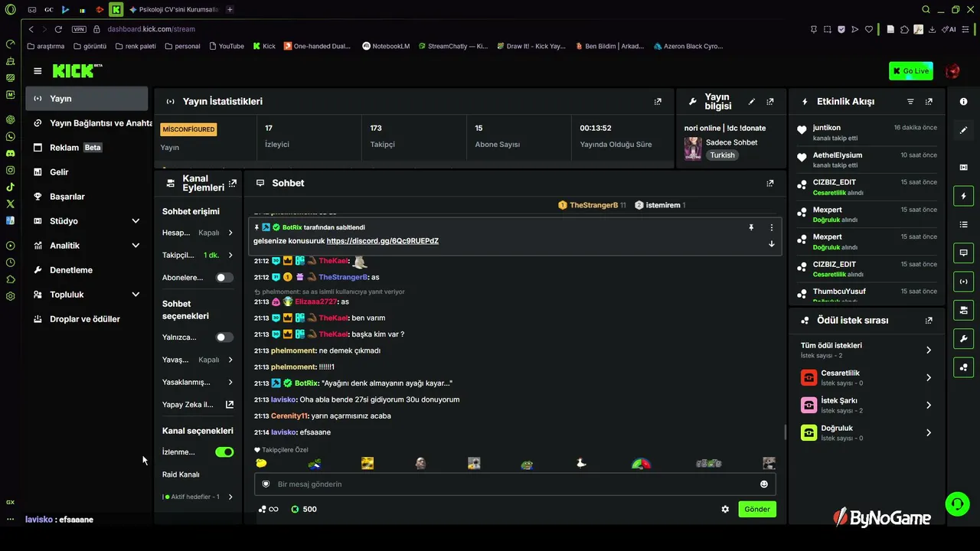
Task: Open the Yavaş Kapalı slow mode option
Action: coord(198,360)
